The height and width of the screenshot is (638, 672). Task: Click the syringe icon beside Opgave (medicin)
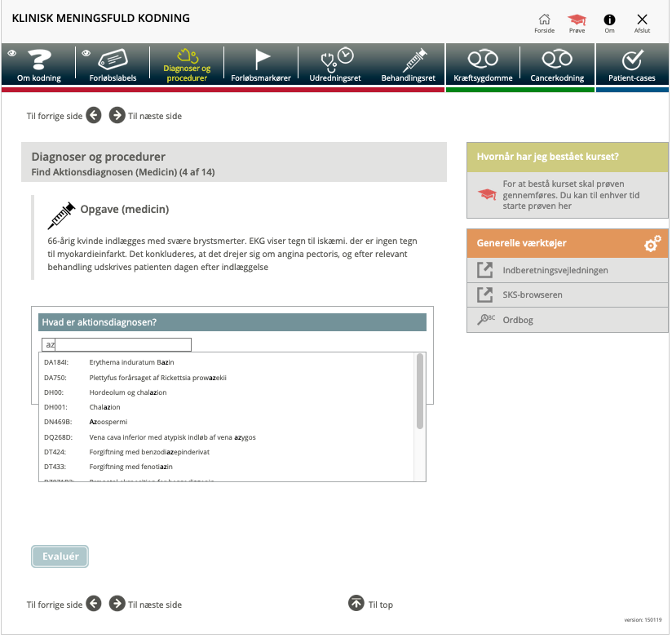(61, 215)
